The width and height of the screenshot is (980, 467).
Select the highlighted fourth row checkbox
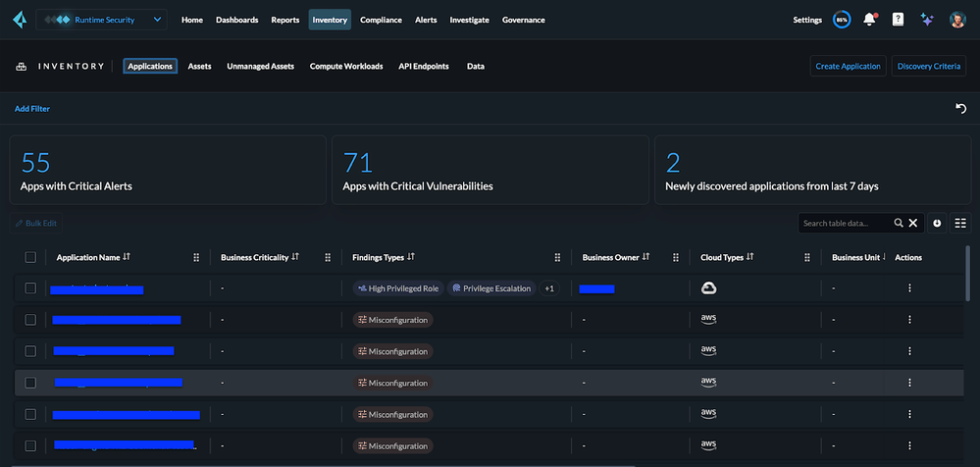[x=30, y=383]
